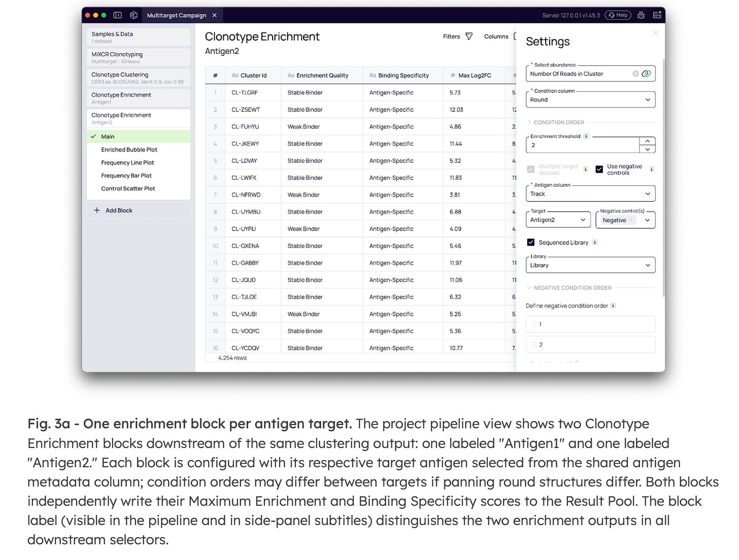This screenshot has height=560, width=739.
Task: Collapse the NEGATIVE CONDITION ORDER section
Action: (x=569, y=288)
